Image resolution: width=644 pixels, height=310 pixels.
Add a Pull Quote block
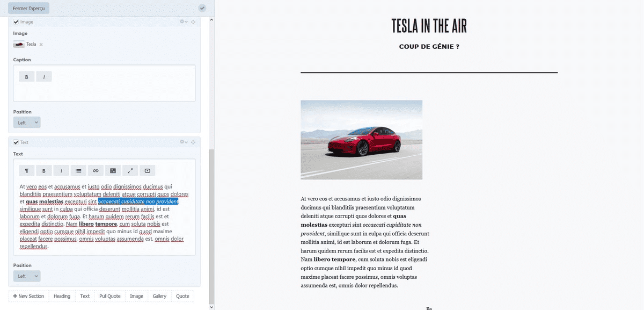click(x=110, y=296)
